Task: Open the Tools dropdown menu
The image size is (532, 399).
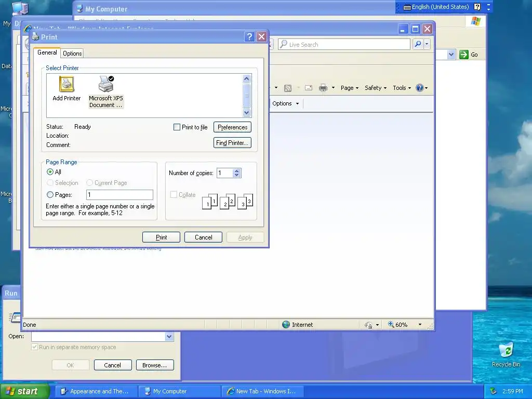Action: click(402, 88)
